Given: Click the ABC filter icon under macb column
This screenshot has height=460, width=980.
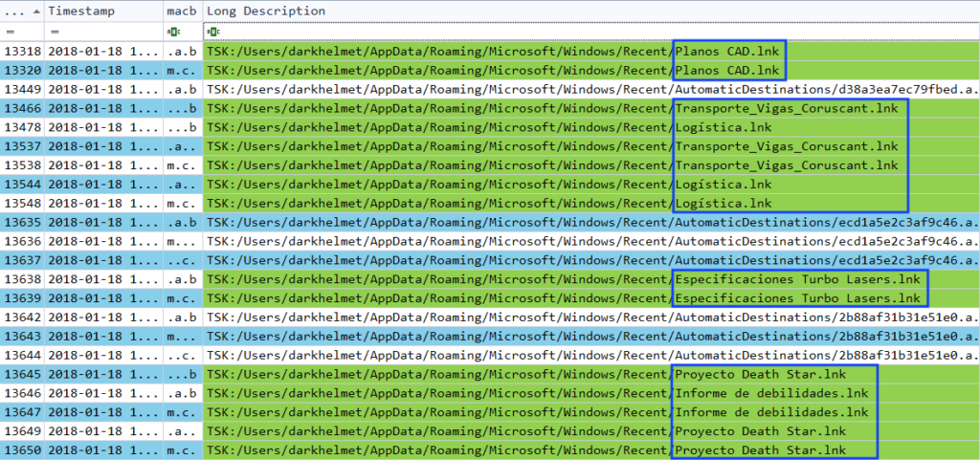Looking at the screenshot, I should 171,31.
